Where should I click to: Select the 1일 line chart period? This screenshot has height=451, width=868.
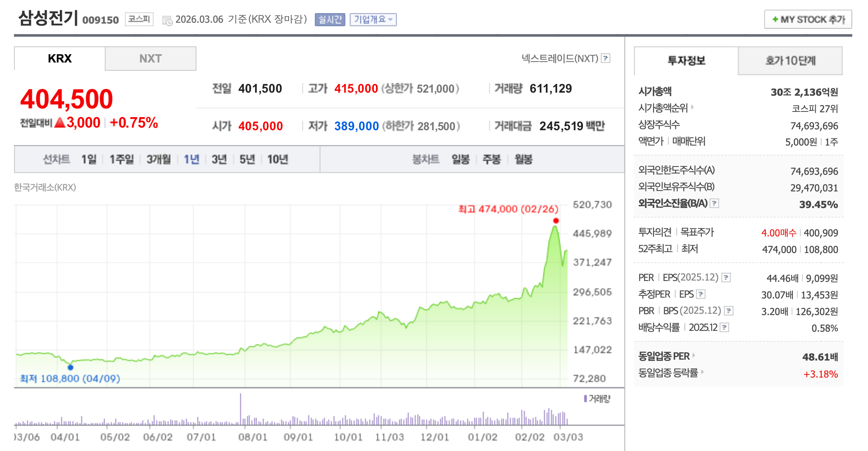tap(89, 159)
